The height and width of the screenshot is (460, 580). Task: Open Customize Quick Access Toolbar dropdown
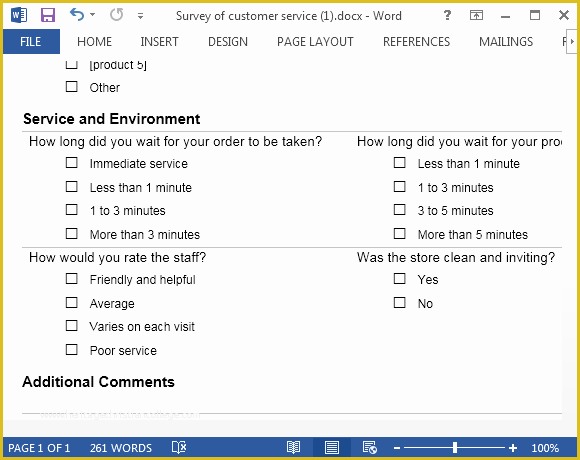click(x=140, y=16)
